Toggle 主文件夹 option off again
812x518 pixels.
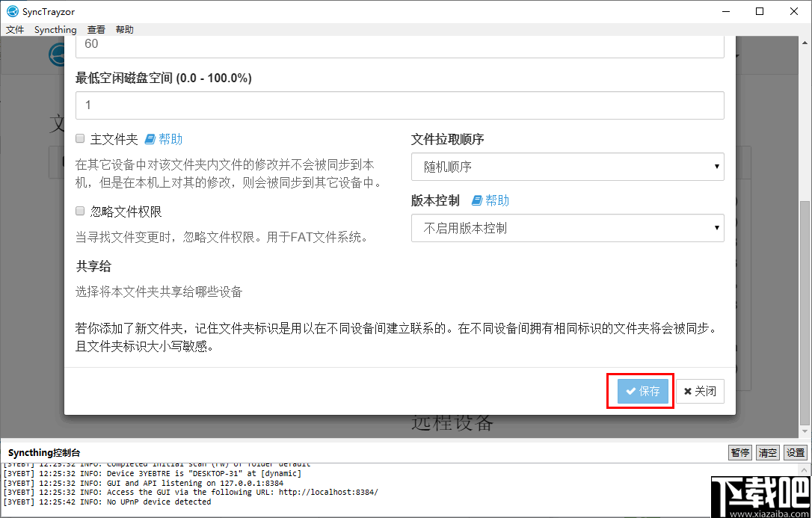79,138
